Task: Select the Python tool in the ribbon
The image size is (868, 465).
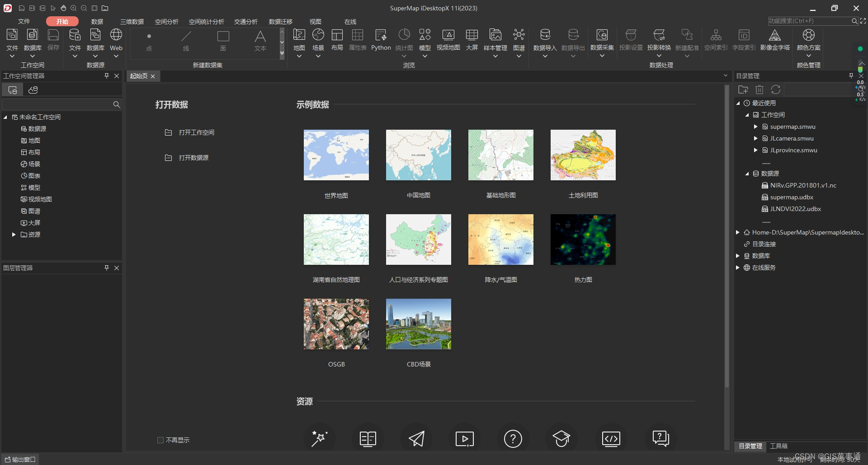Action: point(381,41)
